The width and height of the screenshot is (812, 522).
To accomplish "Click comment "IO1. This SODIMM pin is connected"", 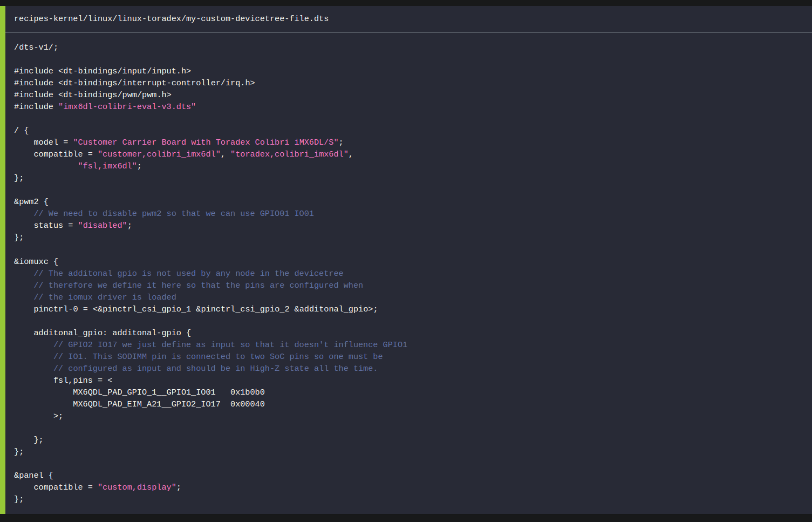I will pyautogui.click(x=218, y=357).
